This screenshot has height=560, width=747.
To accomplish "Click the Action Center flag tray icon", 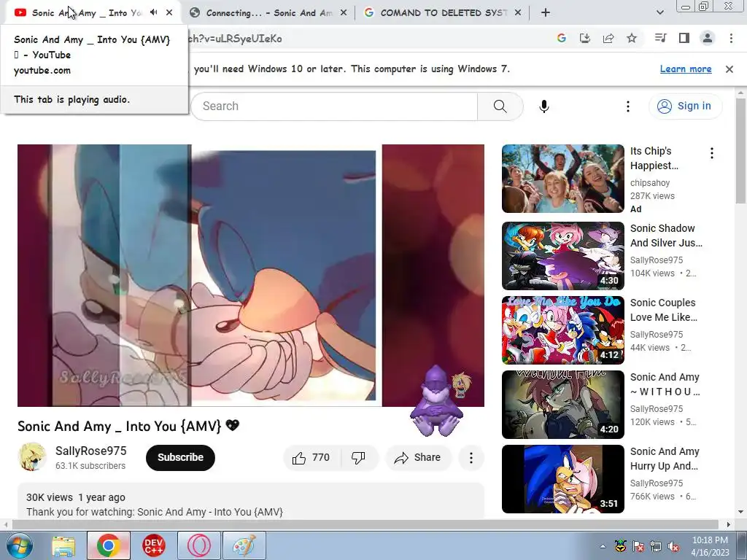I will (638, 547).
